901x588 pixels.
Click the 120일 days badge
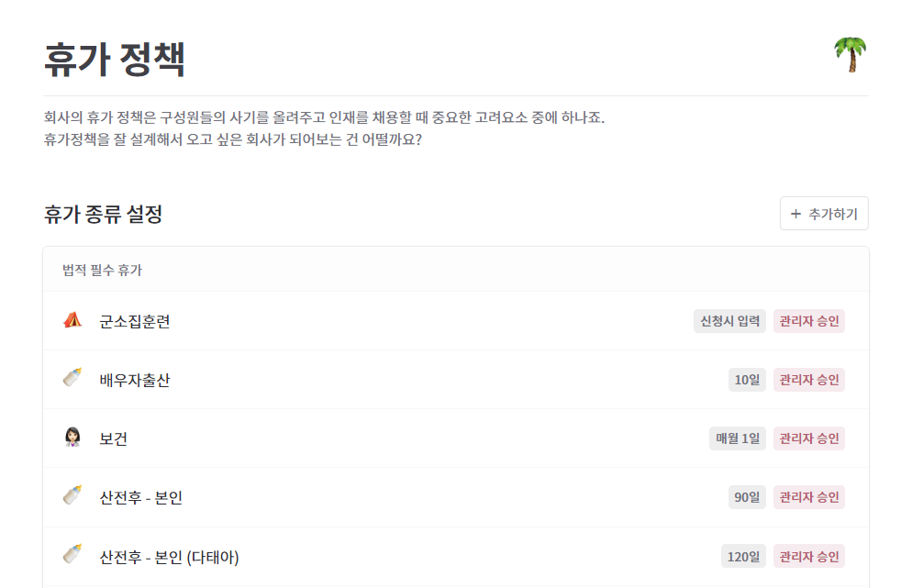point(743,557)
